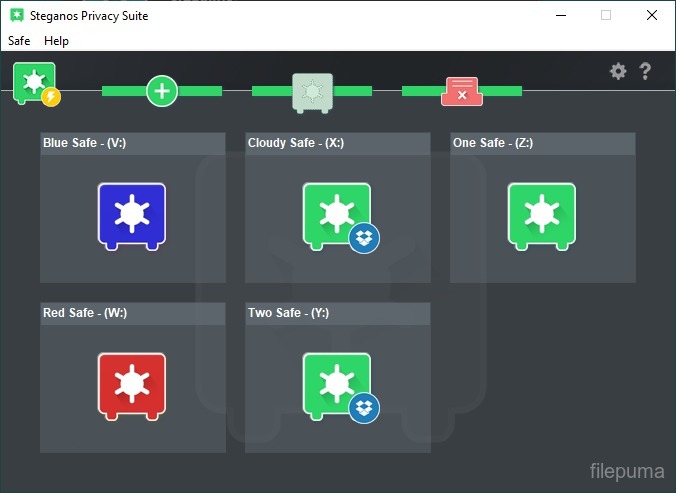Open settings with the gear icon
This screenshot has height=493, width=676.
(618, 71)
